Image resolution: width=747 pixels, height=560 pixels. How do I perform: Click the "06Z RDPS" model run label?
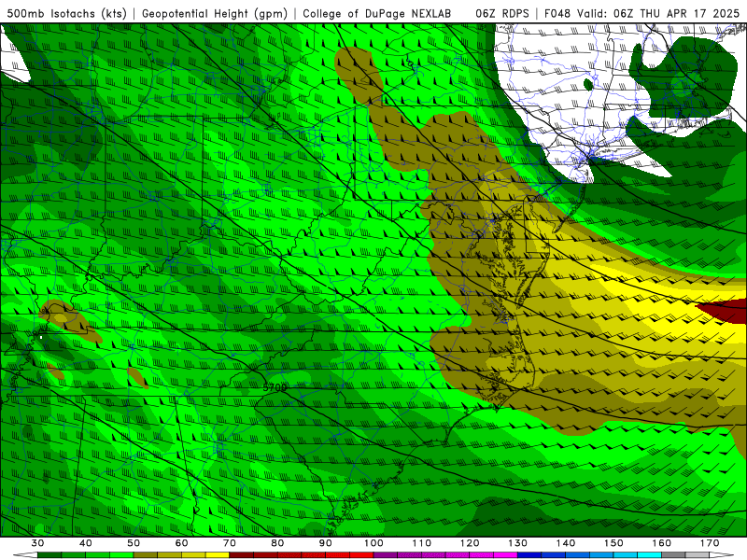502,14
